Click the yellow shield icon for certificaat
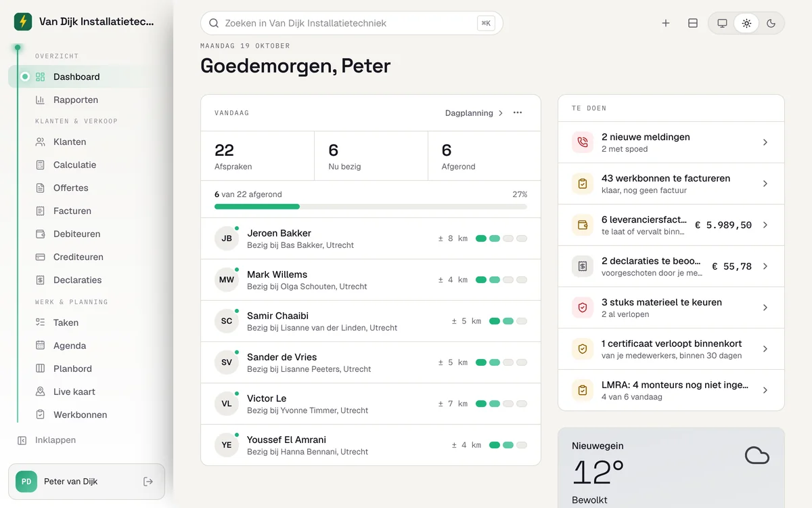 tap(583, 349)
